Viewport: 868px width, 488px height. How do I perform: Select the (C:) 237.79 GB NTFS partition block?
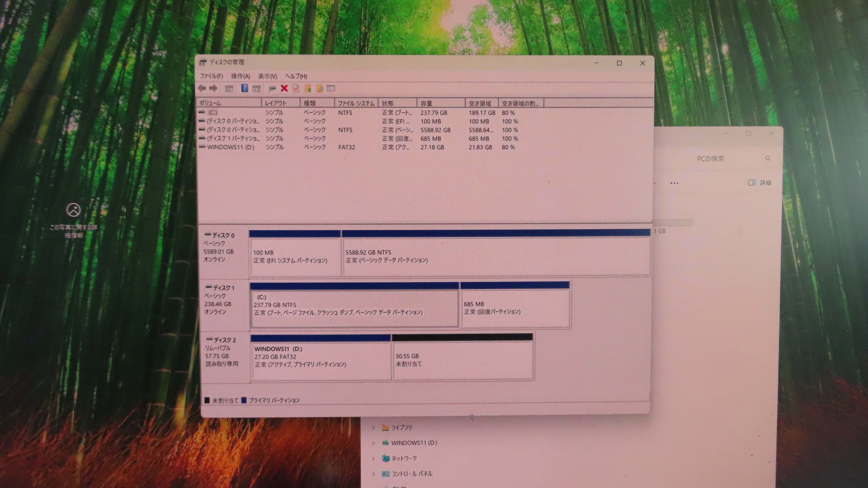click(354, 305)
